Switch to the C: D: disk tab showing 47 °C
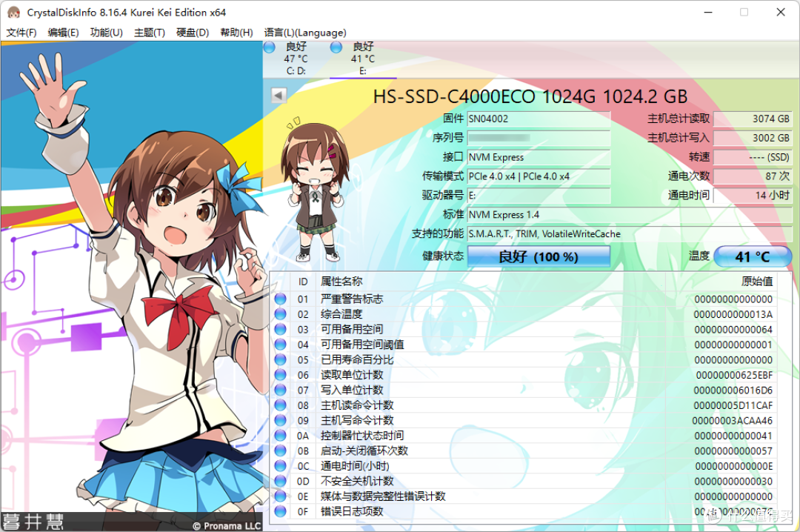 (x=296, y=59)
